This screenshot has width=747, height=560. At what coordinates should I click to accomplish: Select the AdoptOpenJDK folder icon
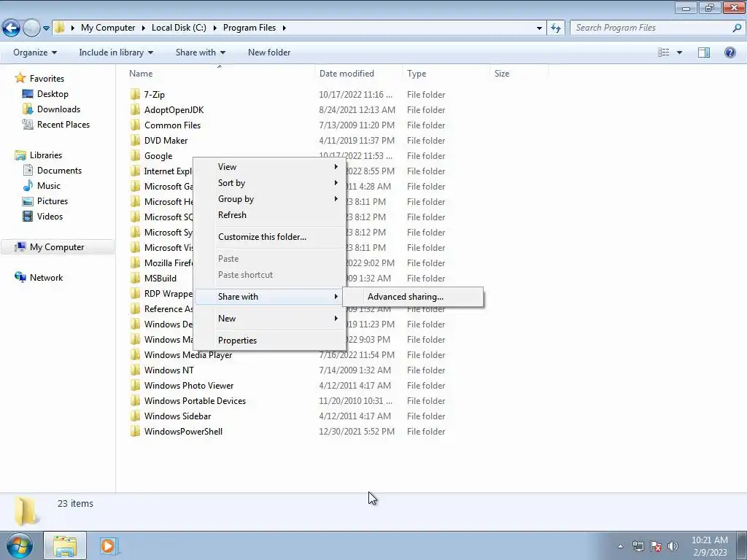tap(135, 109)
